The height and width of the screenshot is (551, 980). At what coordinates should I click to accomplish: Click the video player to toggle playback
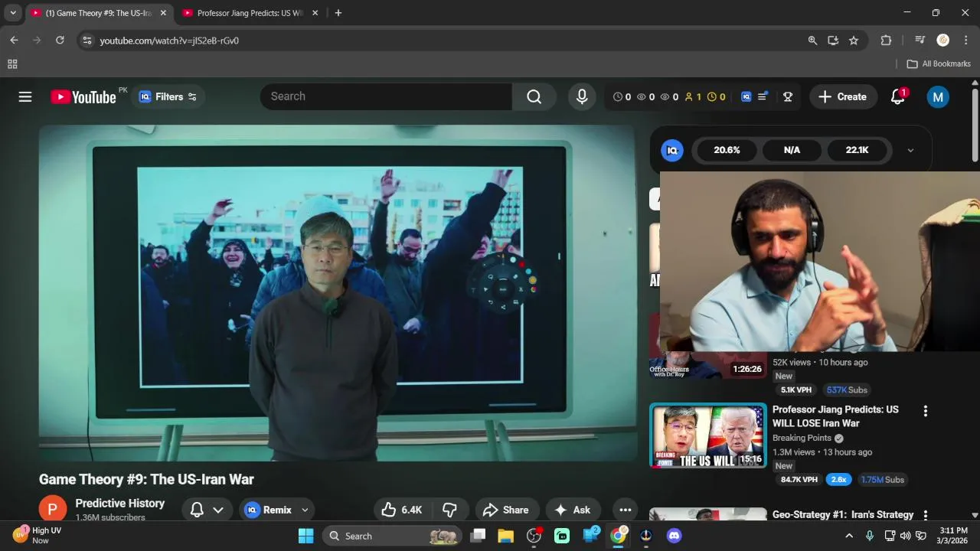pos(338,293)
